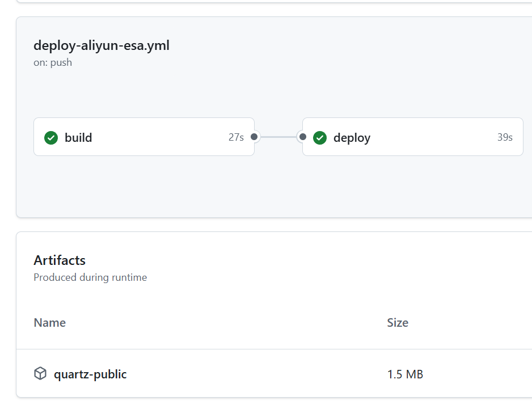Open the deploy job card

[412, 137]
